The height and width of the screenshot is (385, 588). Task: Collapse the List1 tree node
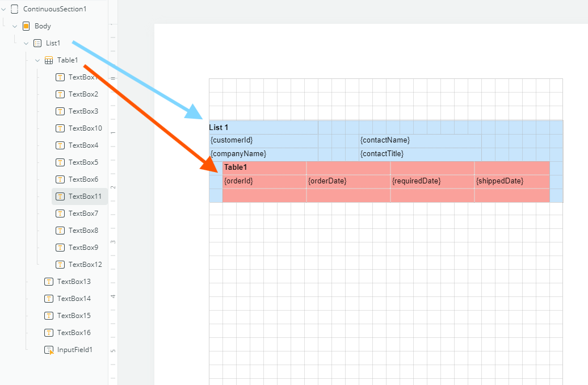click(26, 43)
